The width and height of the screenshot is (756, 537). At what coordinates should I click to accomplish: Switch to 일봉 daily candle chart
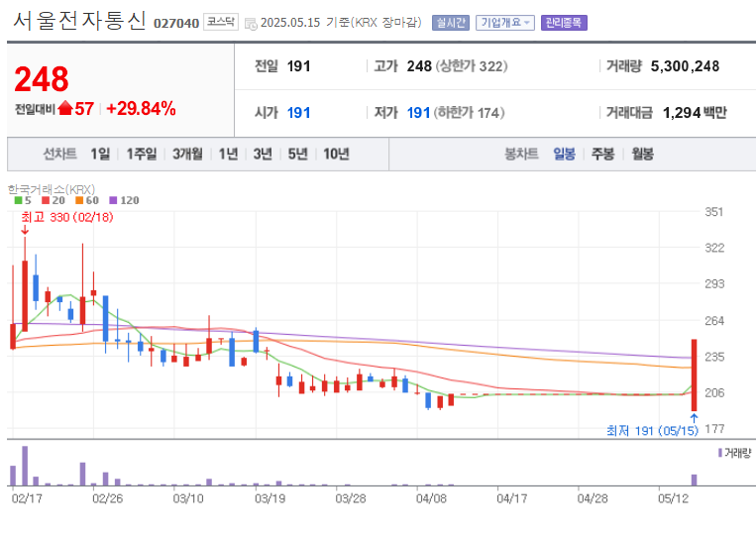pyautogui.click(x=564, y=154)
